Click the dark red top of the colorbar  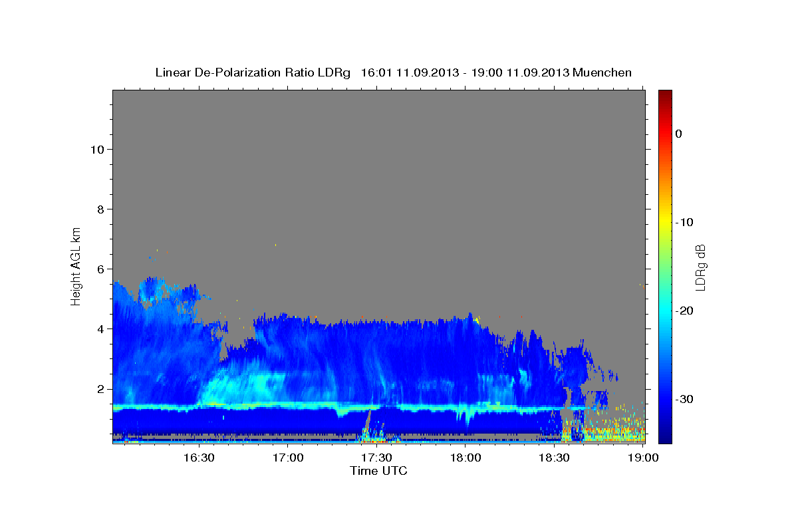pos(665,94)
